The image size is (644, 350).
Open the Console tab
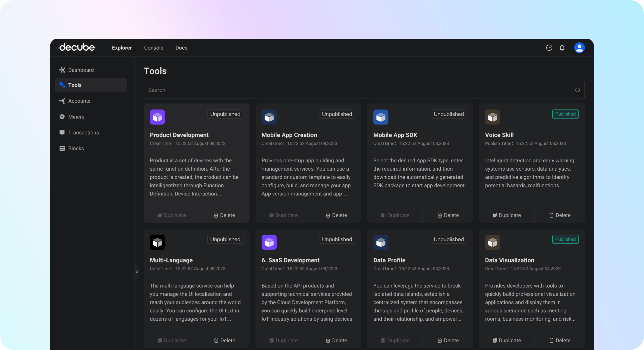(154, 47)
